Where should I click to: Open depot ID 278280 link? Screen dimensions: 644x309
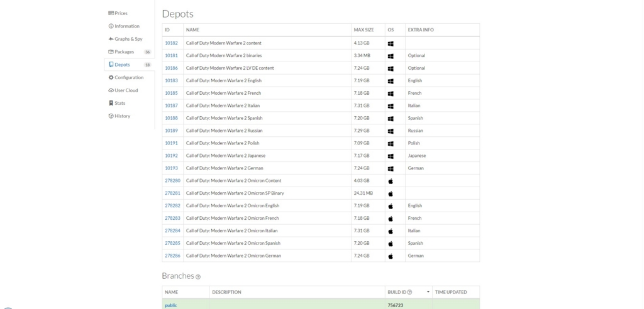point(172,180)
